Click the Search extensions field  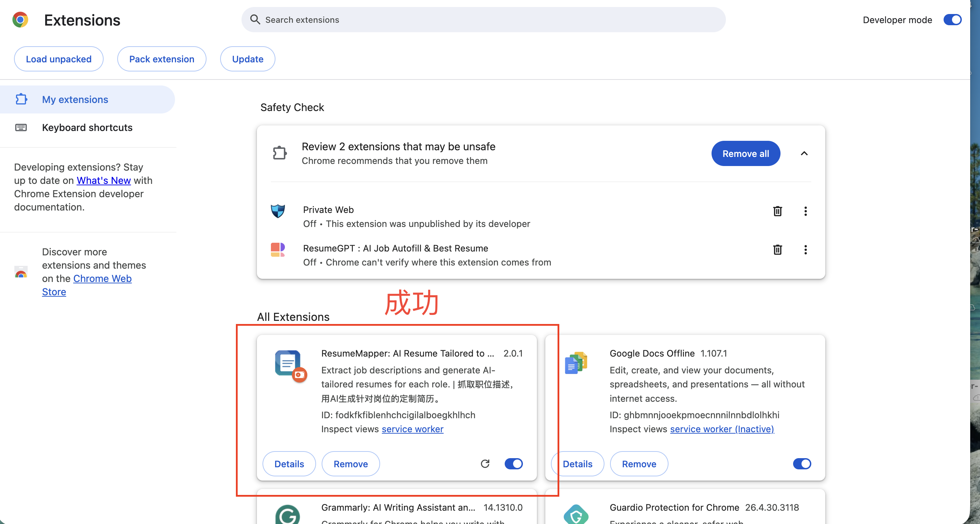pos(483,19)
